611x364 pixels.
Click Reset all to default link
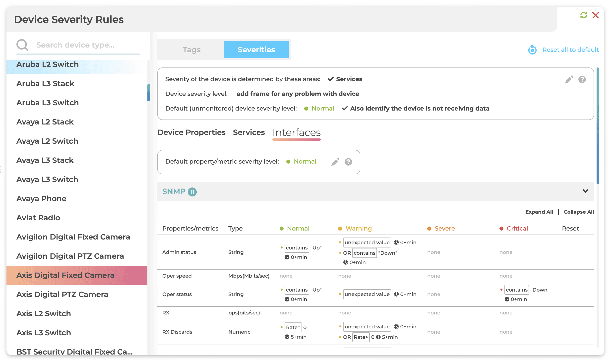tap(570, 50)
